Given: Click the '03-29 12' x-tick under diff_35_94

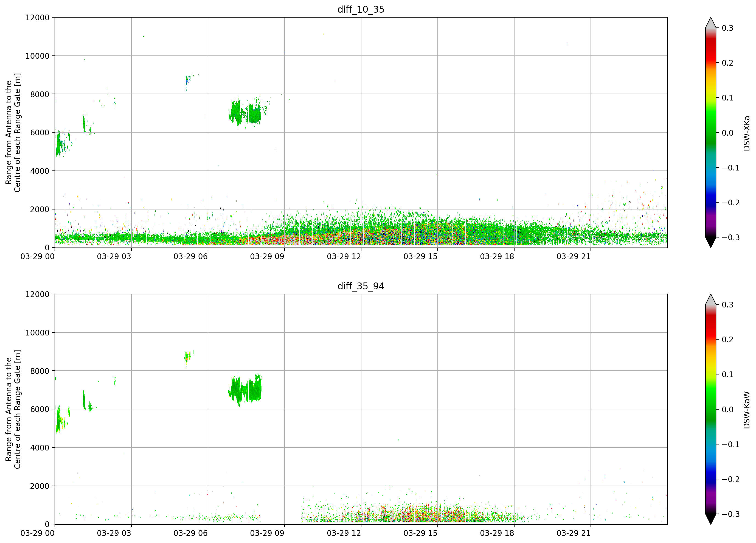Looking at the screenshot, I should pyautogui.click(x=344, y=533).
